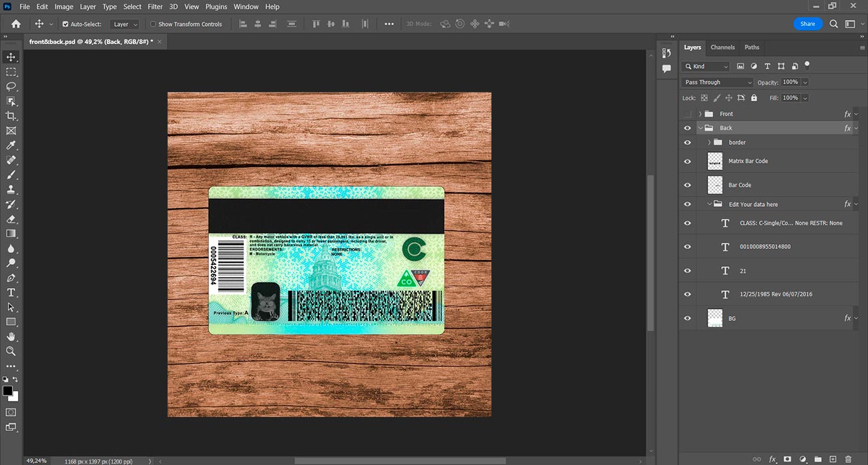Select the Crop tool
This screenshot has width=868, height=465.
[x=11, y=116]
